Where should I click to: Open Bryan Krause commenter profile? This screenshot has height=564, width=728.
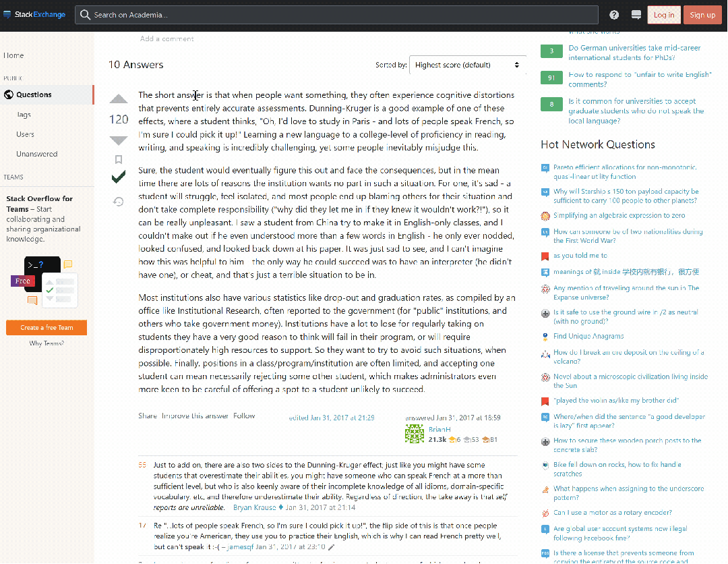pos(254,507)
